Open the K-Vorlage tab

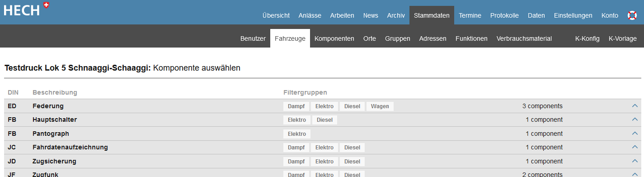[623, 38]
